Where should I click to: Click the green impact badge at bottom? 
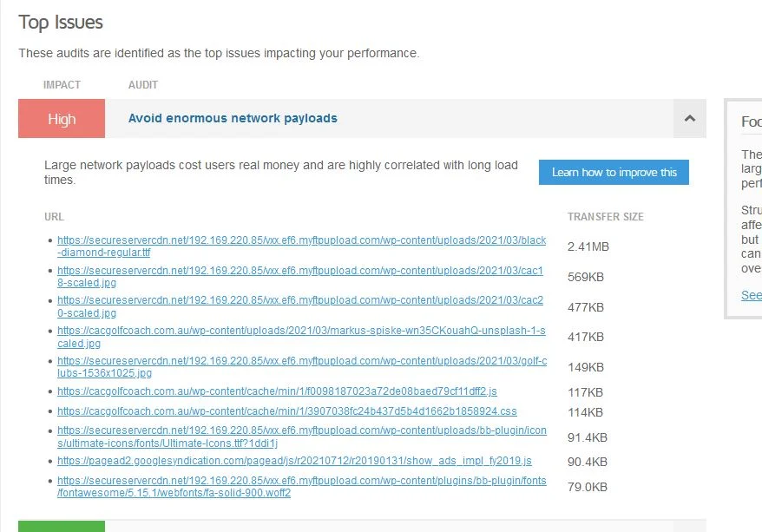pyautogui.click(x=62, y=526)
